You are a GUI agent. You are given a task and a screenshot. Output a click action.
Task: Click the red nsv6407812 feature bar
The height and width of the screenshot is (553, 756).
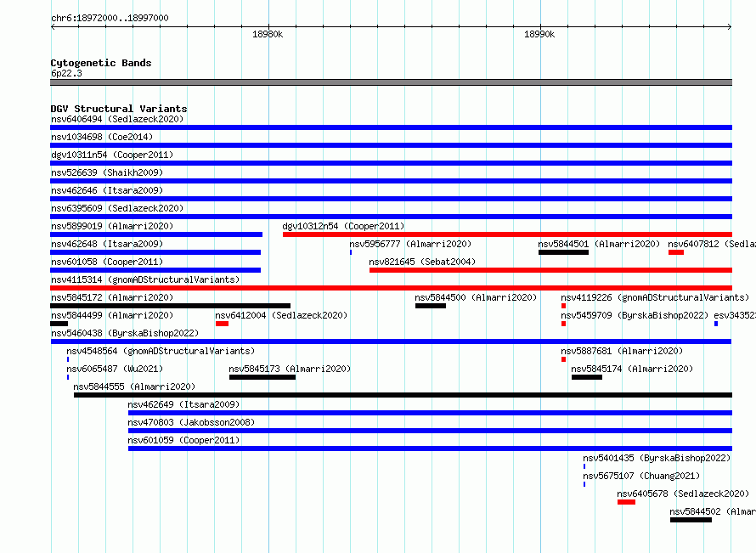click(676, 252)
